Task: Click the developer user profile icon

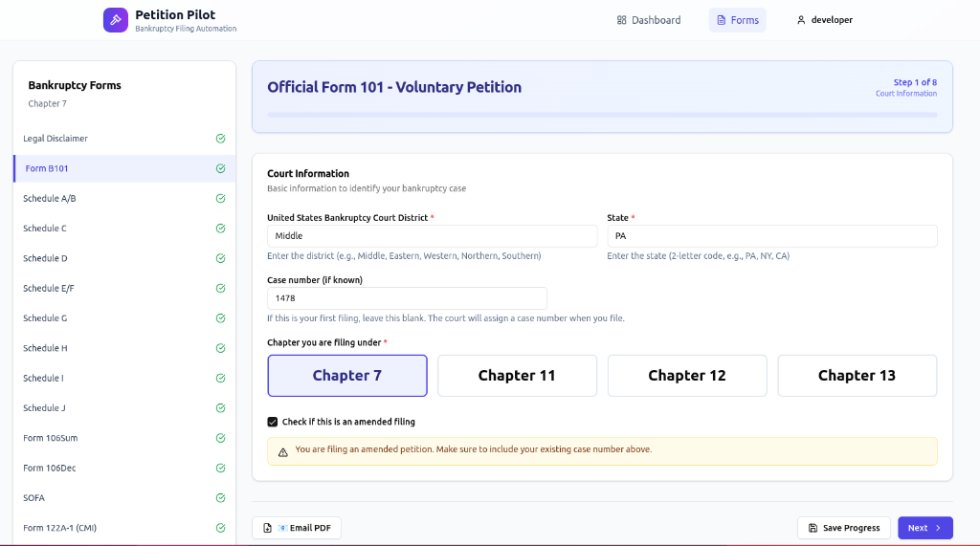Action: click(x=801, y=20)
